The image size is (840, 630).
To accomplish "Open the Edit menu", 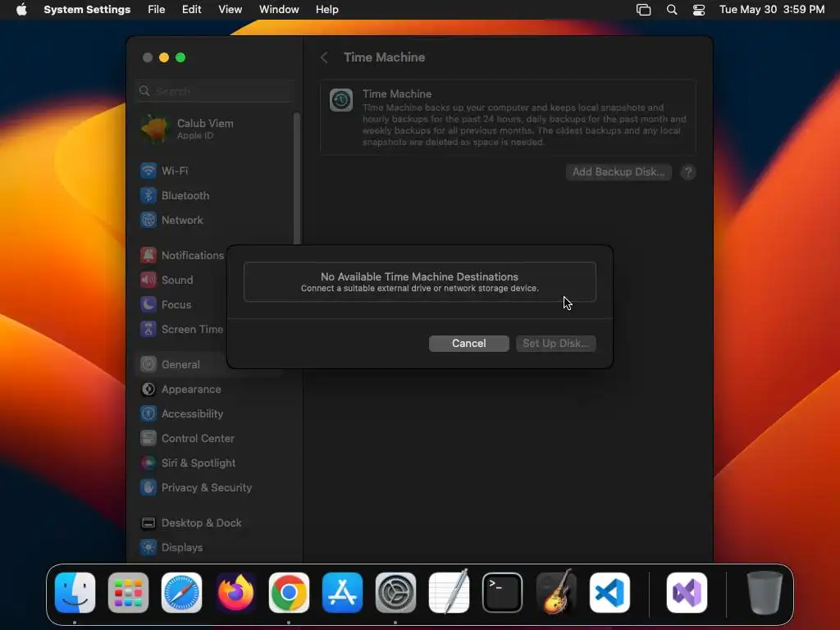I will click(x=191, y=10).
